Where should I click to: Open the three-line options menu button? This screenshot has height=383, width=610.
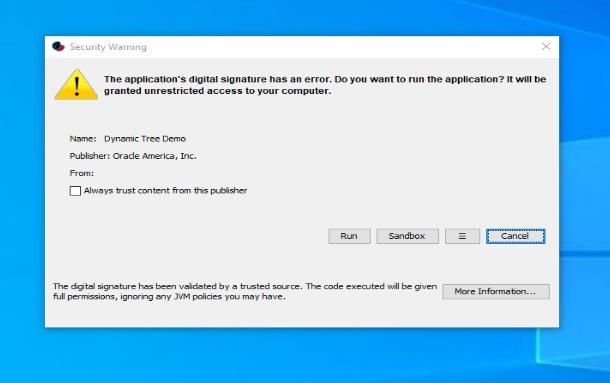tap(462, 236)
